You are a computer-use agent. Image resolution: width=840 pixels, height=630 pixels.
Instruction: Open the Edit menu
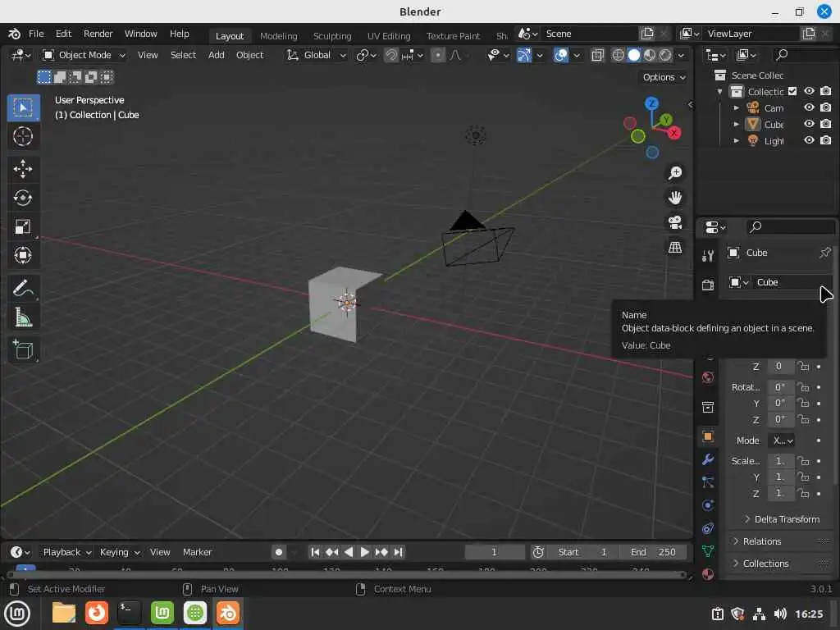63,34
